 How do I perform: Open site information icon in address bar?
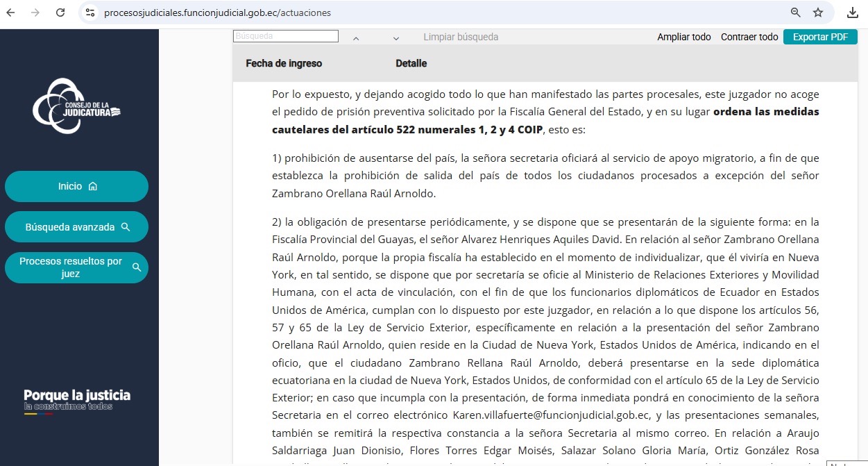(90, 13)
